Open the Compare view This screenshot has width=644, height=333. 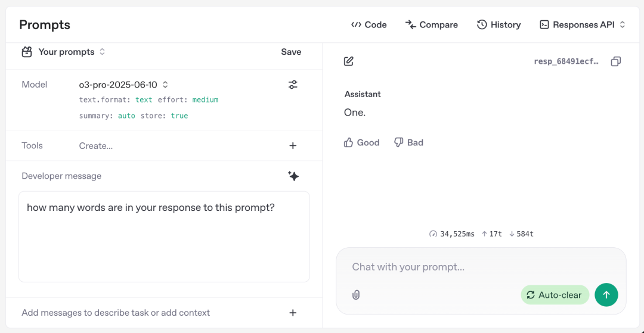tap(432, 24)
